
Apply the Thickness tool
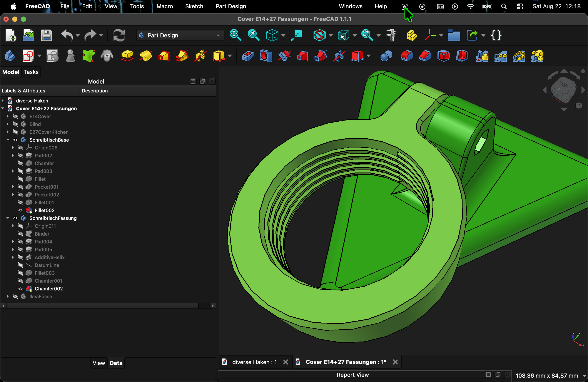[462, 56]
